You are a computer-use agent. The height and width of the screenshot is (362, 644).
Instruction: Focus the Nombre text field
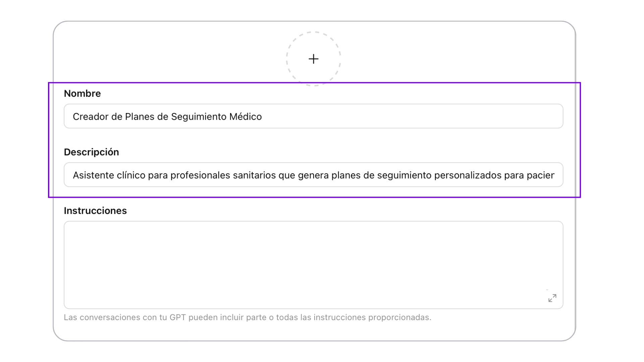click(x=314, y=116)
